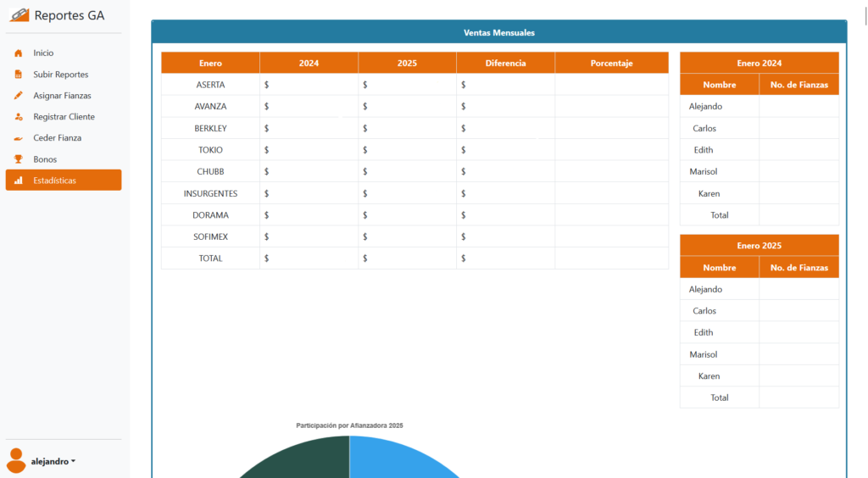This screenshot has height=478, width=868.
Task: Click the file icon beside Subir Reportes
Action: (x=19, y=75)
